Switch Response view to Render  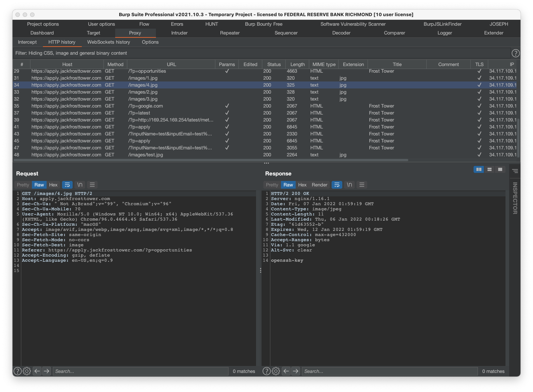[320, 185]
